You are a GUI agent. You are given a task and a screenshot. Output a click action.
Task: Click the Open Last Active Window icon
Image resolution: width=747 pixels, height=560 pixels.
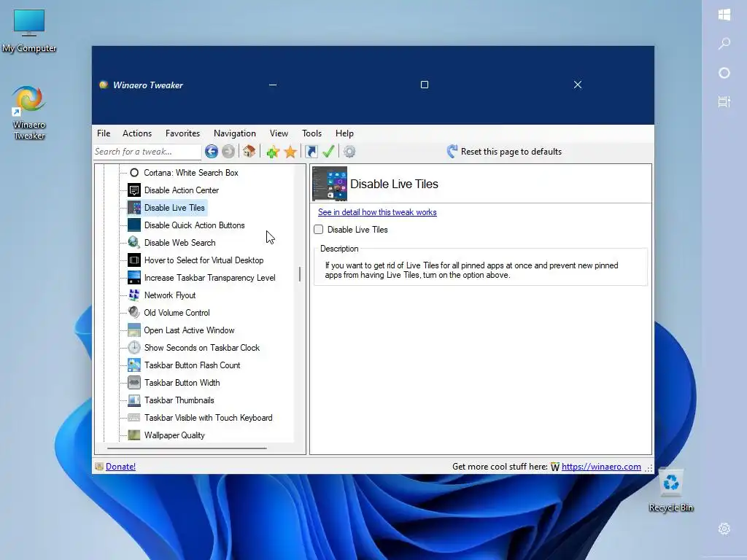134,330
